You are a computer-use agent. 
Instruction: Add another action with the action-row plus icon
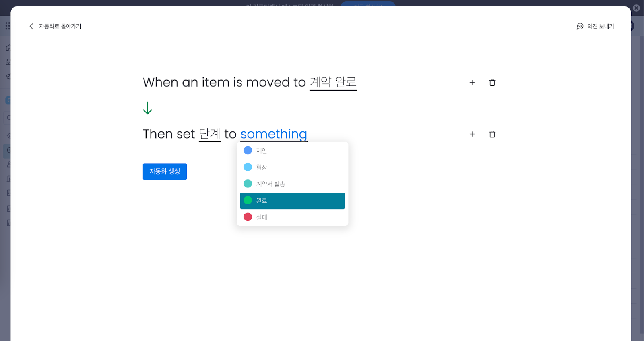pyautogui.click(x=472, y=134)
